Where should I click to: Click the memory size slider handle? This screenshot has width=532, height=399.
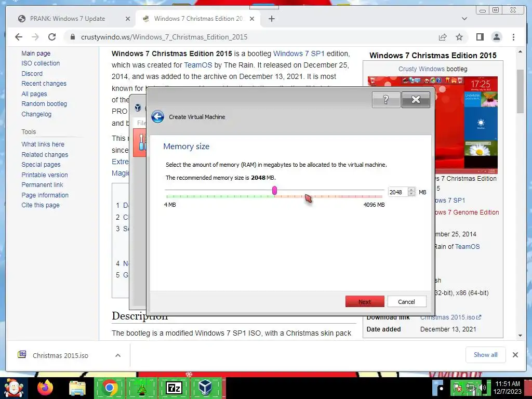(x=274, y=190)
